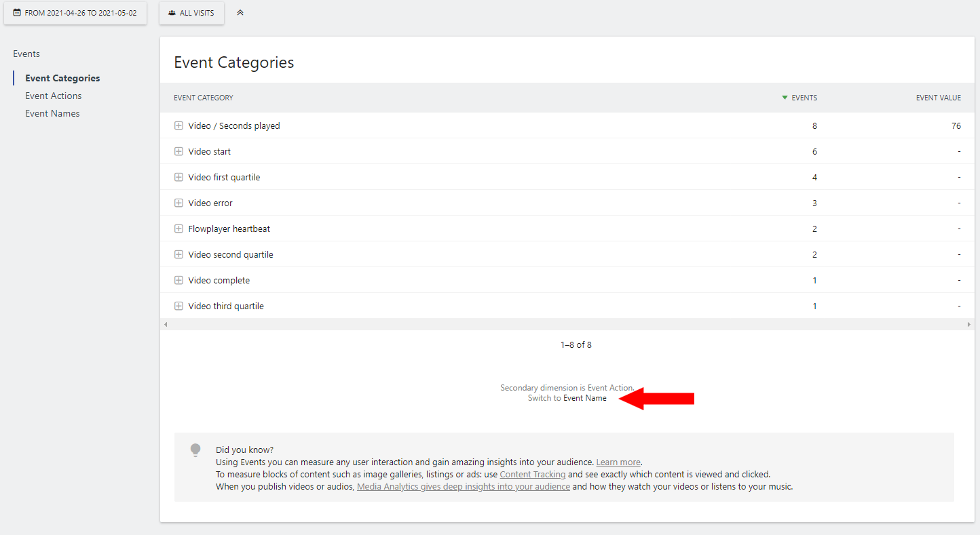Click the scroll-right arrow on table scrollbar
Image resolution: width=980 pixels, height=535 pixels.
[x=969, y=325]
